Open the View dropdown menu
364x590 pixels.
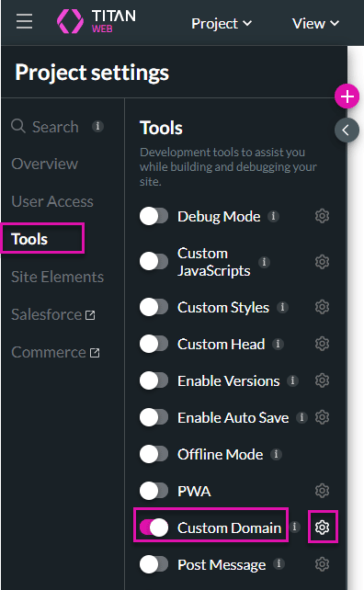[x=315, y=24]
